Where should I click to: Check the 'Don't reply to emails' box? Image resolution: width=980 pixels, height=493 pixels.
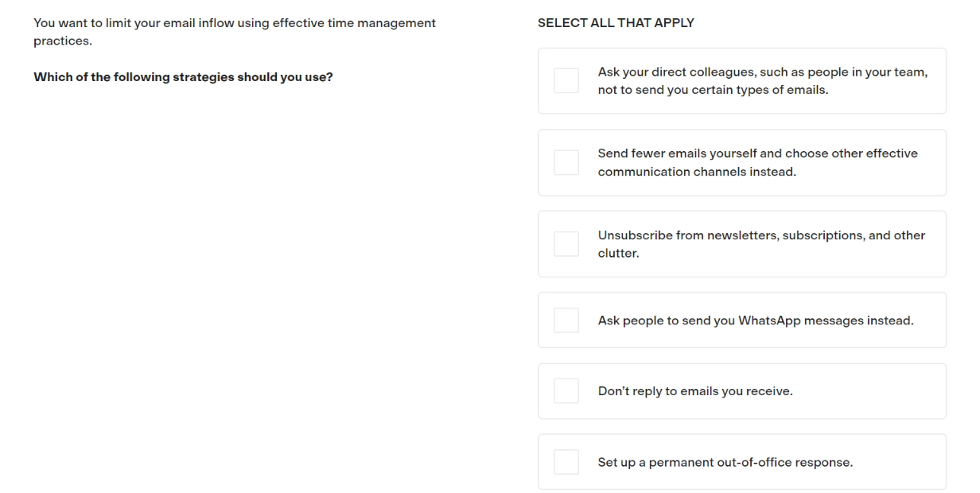566,390
